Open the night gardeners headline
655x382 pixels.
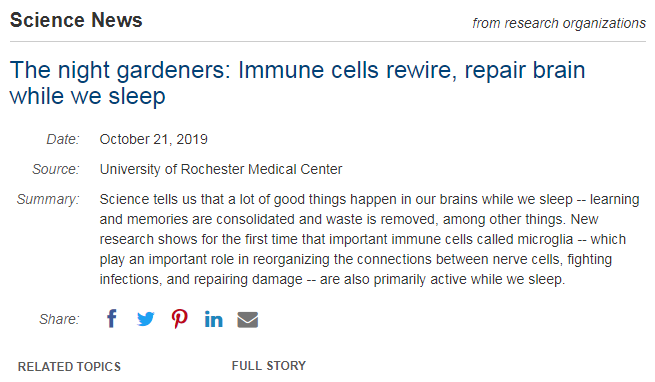coord(297,83)
